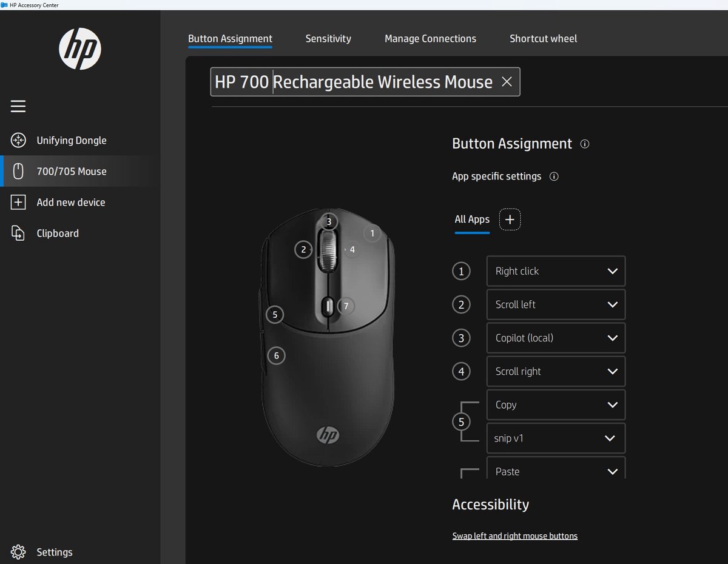Expand the Scroll left assignment dropdown
Viewport: 728px width, 564px height.
tap(555, 304)
